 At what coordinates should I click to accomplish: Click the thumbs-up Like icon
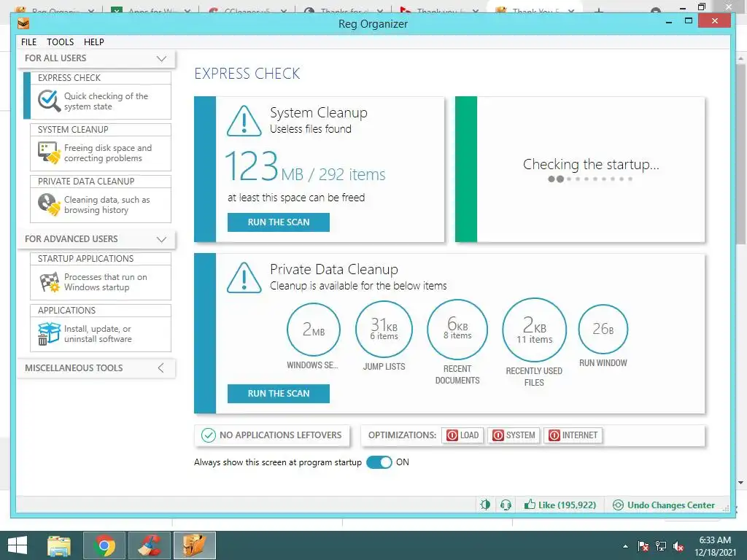(530, 505)
